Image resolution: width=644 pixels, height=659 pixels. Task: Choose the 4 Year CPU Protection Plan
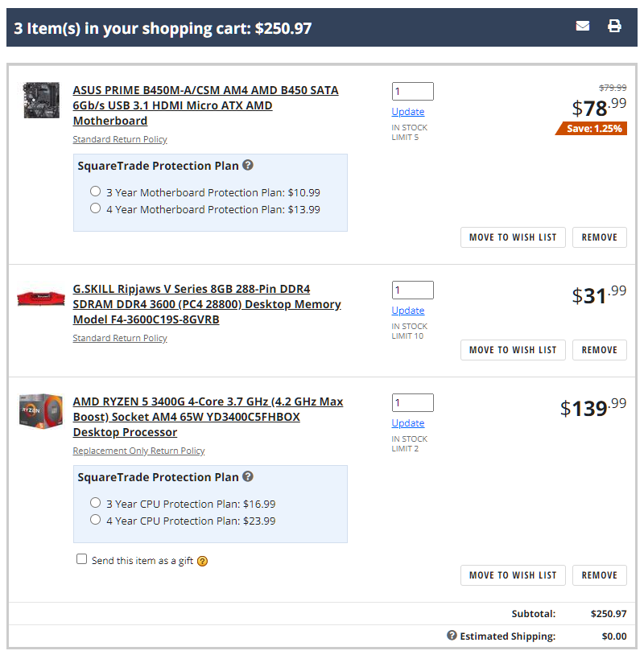[x=96, y=520]
